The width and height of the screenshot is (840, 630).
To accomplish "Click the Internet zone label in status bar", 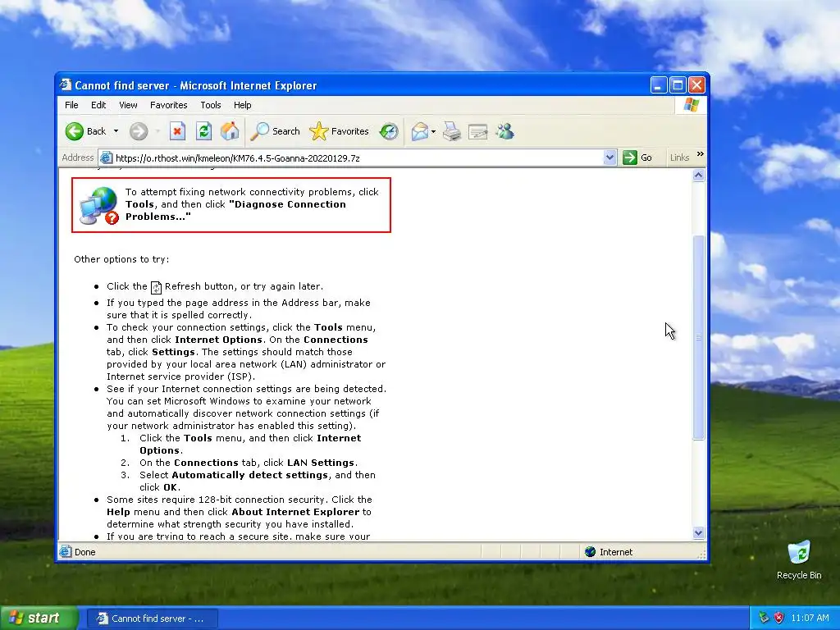I will pos(616,552).
